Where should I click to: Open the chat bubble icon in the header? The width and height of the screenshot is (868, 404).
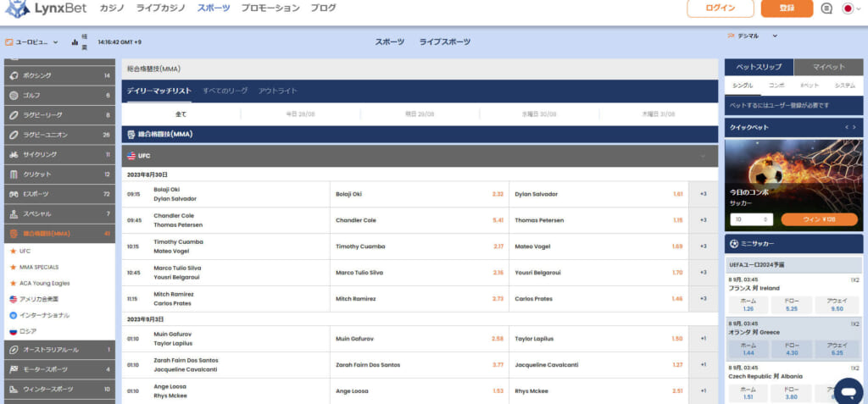(826, 8)
